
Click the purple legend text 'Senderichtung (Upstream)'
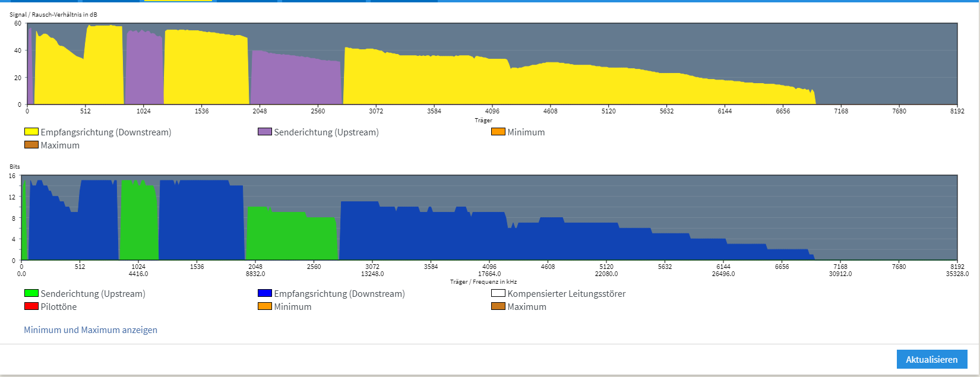click(326, 132)
